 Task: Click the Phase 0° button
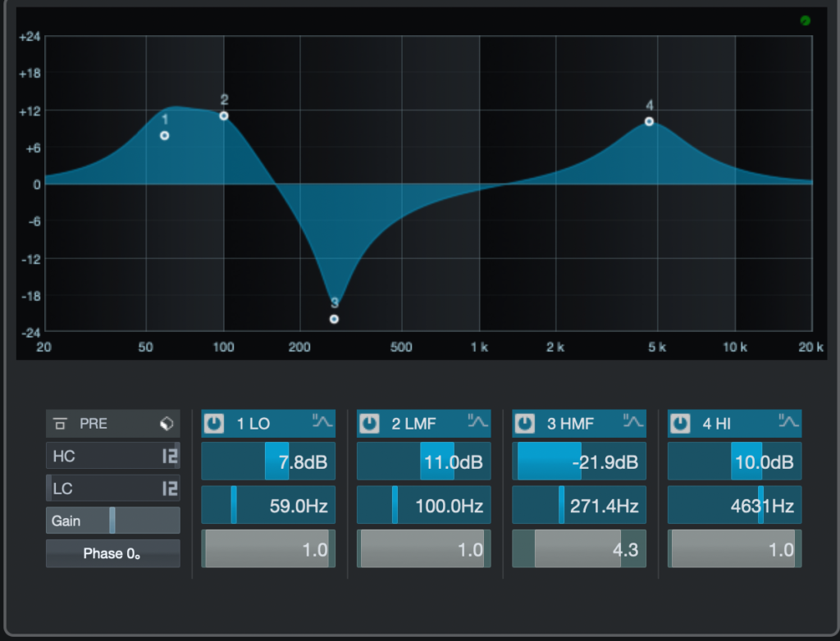112,554
